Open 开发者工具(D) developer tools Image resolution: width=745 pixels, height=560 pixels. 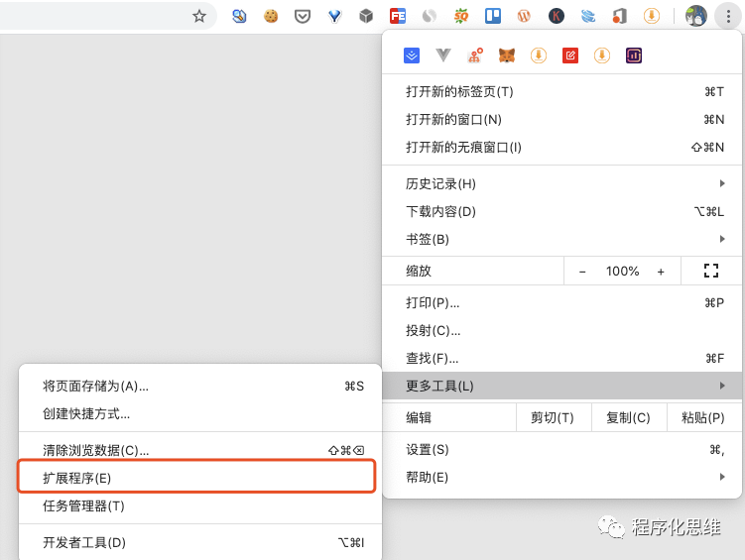click(x=200, y=542)
